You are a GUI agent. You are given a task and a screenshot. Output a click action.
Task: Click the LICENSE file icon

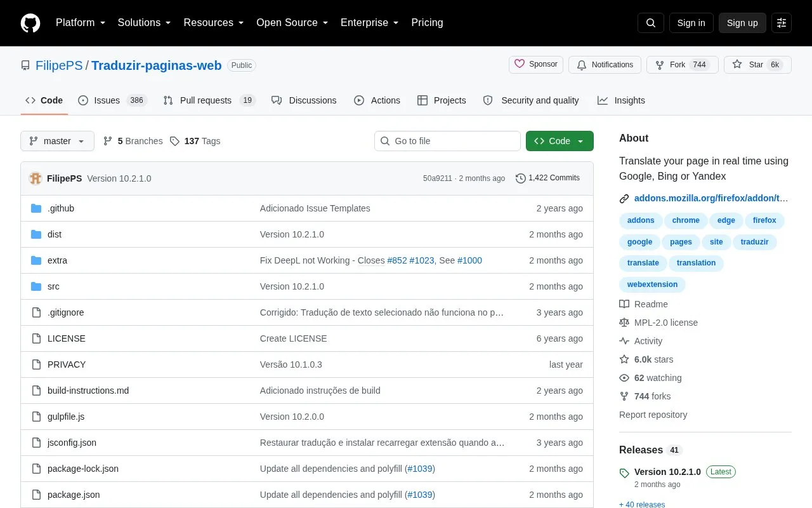[x=36, y=338]
